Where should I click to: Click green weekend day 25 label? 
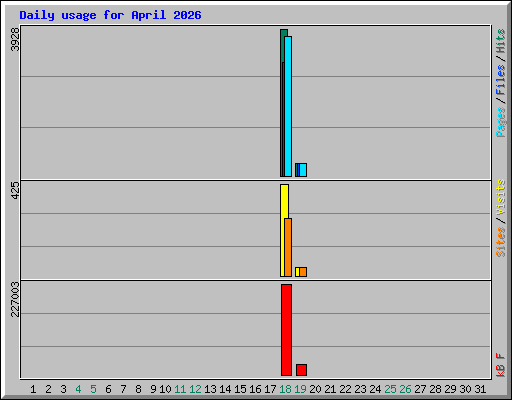pyautogui.click(x=390, y=389)
